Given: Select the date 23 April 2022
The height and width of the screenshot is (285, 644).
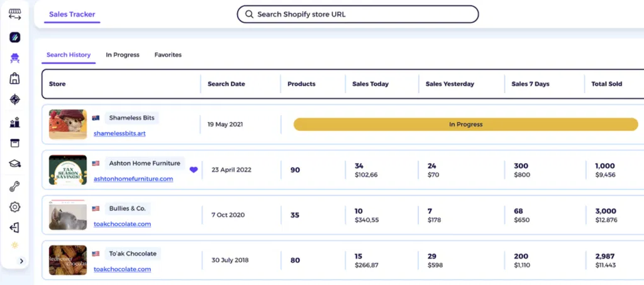Looking at the screenshot, I should click(231, 170).
